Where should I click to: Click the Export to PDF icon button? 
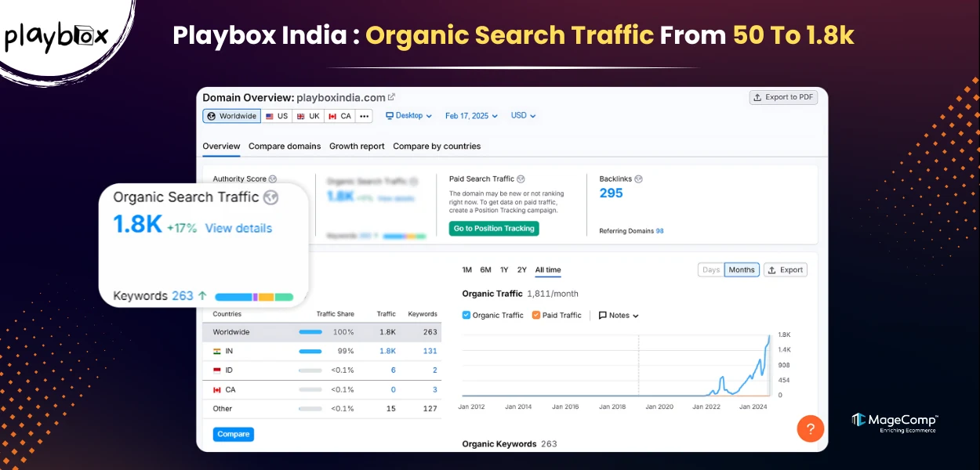pyautogui.click(x=757, y=97)
